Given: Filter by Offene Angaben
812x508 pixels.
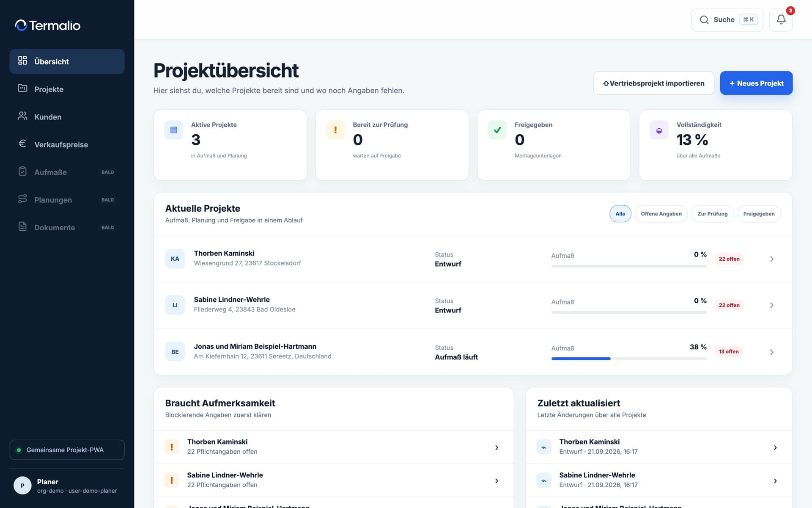Looking at the screenshot, I should pyautogui.click(x=661, y=214).
